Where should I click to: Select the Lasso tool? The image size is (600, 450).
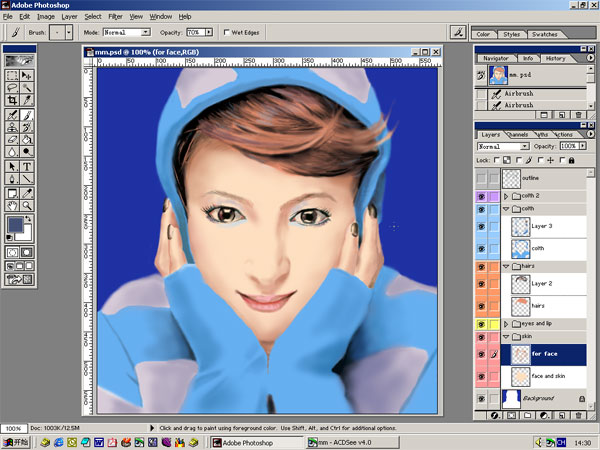[x=12, y=88]
